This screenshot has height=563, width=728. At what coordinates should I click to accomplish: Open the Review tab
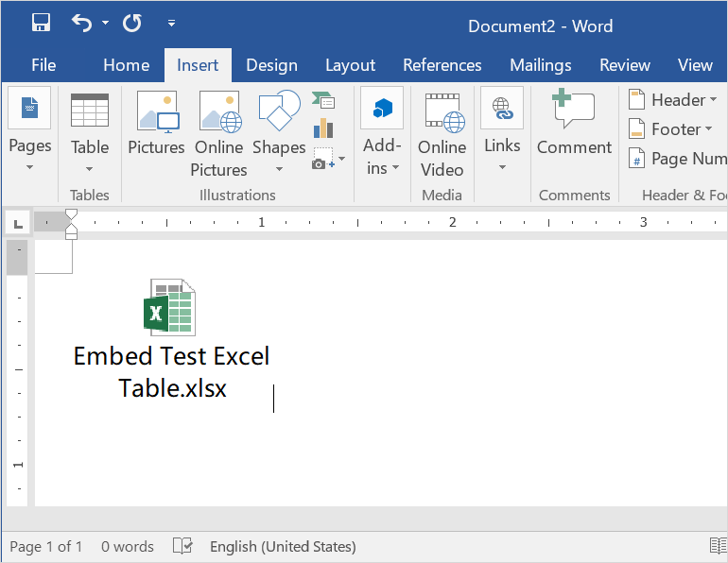pyautogui.click(x=624, y=65)
